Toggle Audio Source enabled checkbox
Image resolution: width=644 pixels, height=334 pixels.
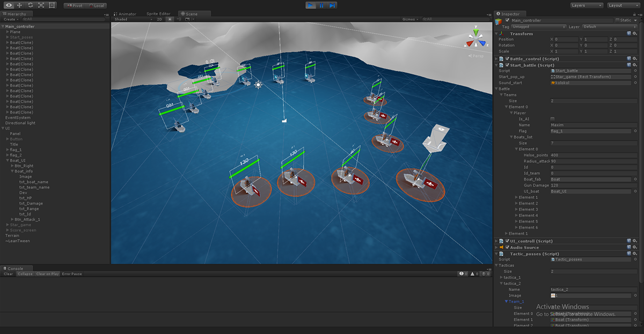(508, 248)
